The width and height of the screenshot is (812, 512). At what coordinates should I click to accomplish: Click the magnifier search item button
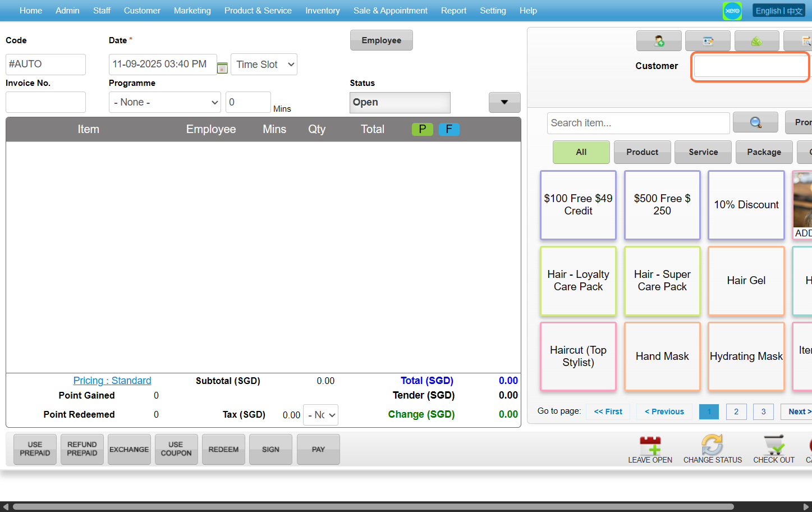click(755, 122)
